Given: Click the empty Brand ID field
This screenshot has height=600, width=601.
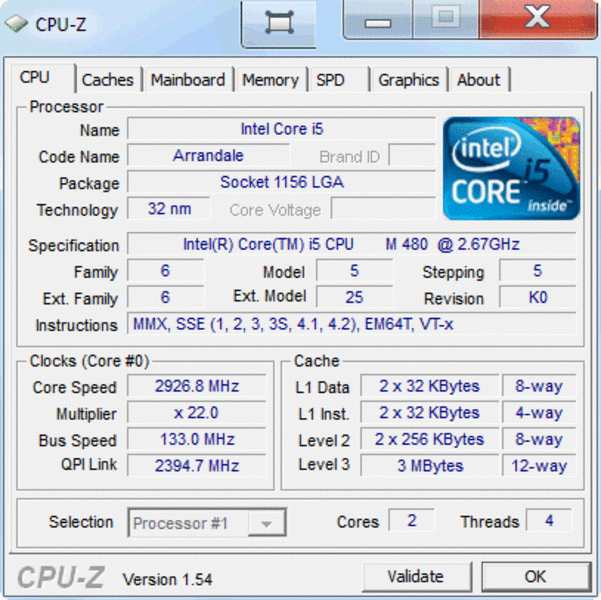Looking at the screenshot, I should coord(412,155).
